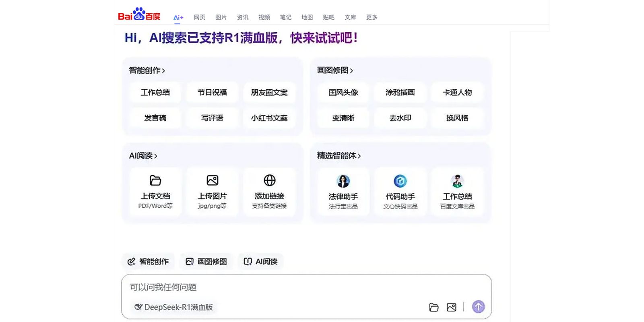Expand the 画图修图 section chevron
This screenshot has height=322, width=644.
[351, 71]
